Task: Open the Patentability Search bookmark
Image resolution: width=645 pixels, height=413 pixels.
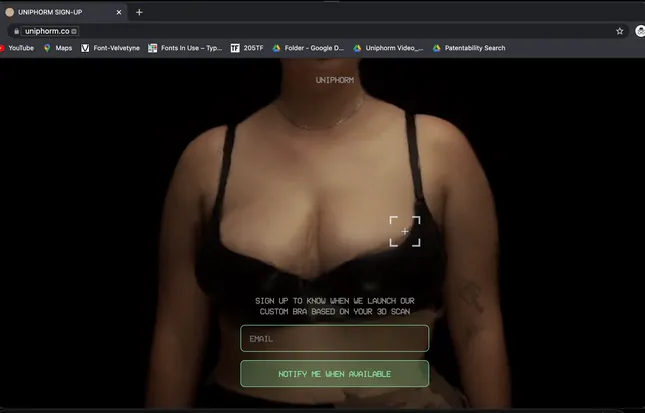Action: 469,48
